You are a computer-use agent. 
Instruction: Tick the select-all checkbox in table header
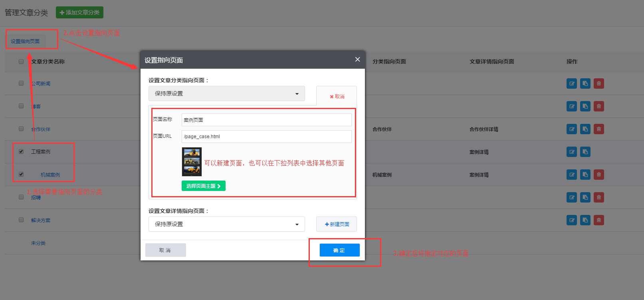(x=21, y=62)
